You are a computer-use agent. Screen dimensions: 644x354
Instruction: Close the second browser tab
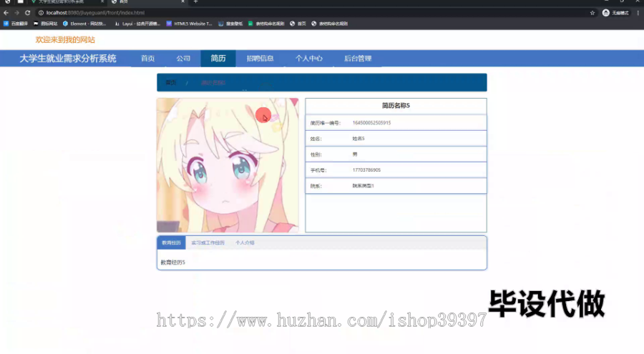182,1
